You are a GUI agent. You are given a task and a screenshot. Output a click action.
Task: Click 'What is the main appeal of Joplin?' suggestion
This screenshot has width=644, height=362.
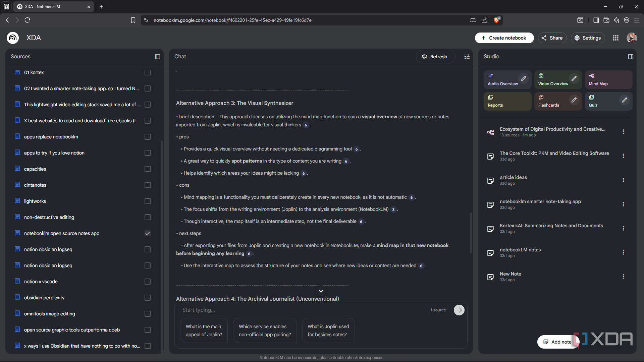click(x=204, y=330)
